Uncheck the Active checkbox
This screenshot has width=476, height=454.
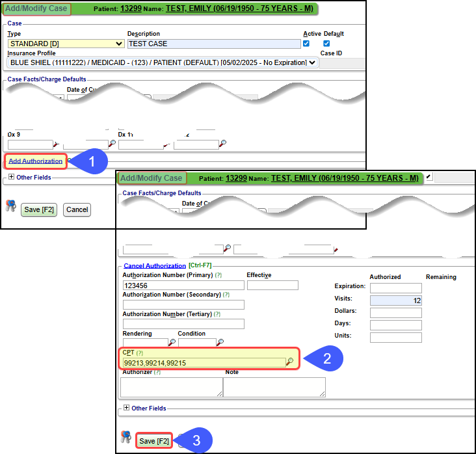pos(307,44)
